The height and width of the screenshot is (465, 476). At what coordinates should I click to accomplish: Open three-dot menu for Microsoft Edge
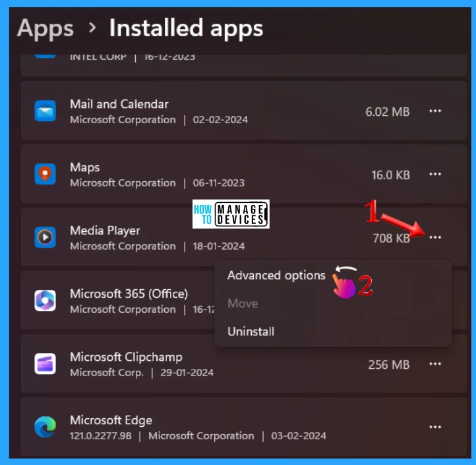click(x=435, y=427)
